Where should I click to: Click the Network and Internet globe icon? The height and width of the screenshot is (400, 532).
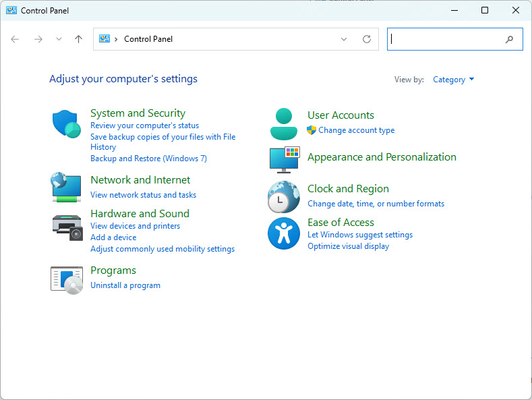click(x=66, y=187)
